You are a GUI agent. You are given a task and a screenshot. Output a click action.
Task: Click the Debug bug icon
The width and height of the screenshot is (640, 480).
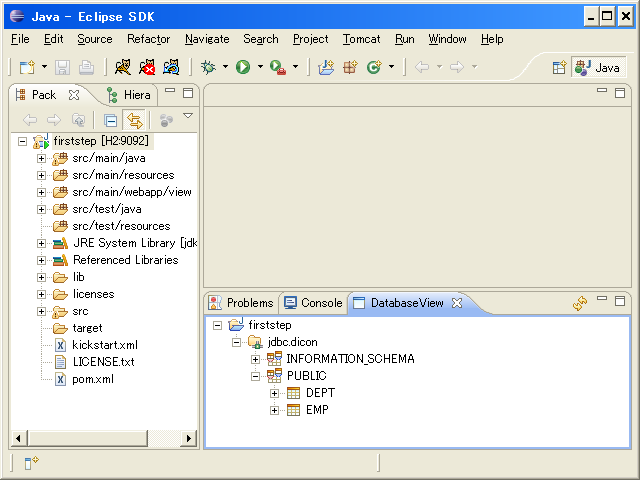click(208, 67)
